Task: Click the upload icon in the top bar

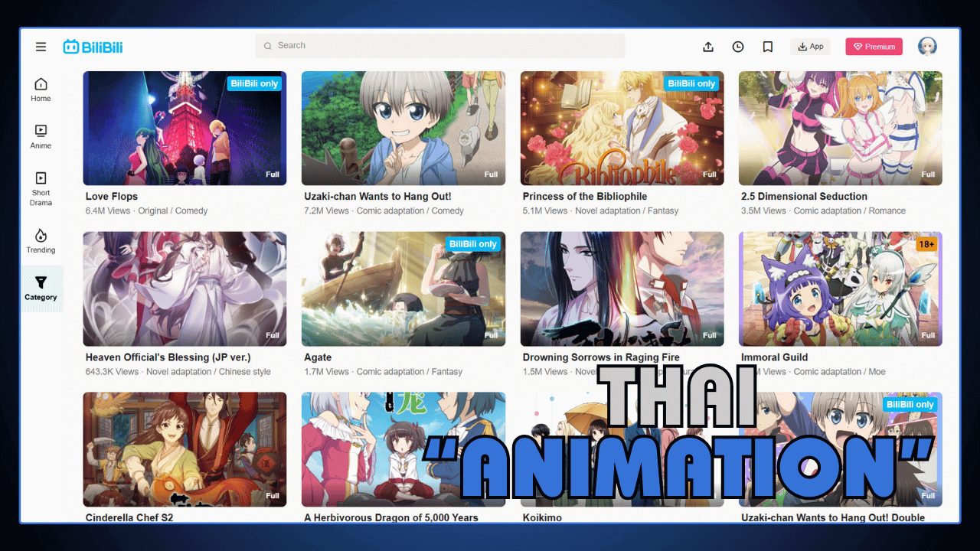Action: [x=708, y=47]
